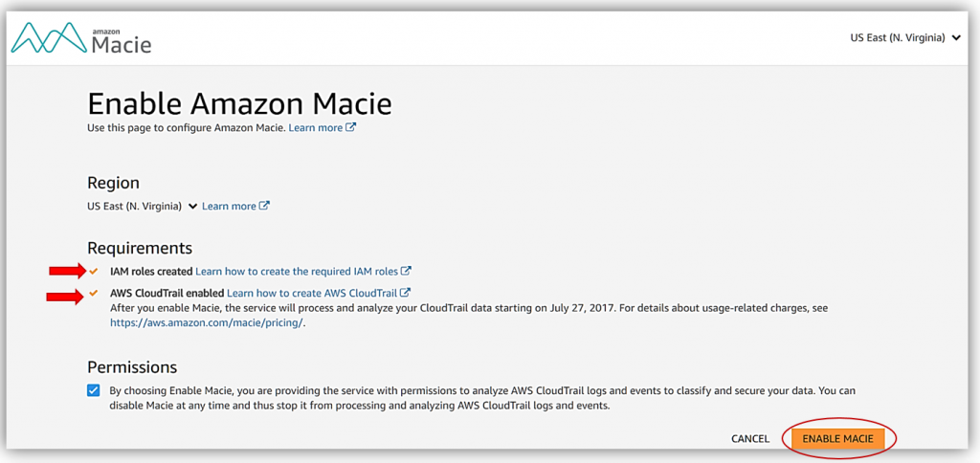Click the CANCEL button

[750, 439]
